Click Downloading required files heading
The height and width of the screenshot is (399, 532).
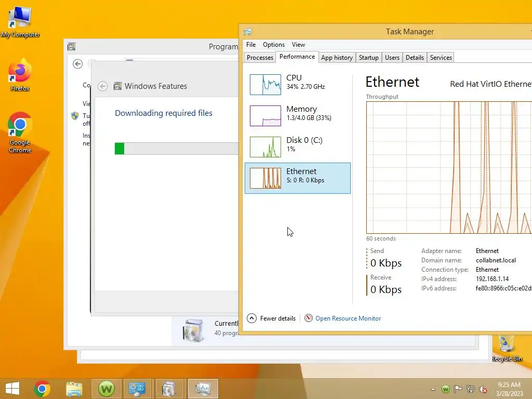[x=164, y=113]
